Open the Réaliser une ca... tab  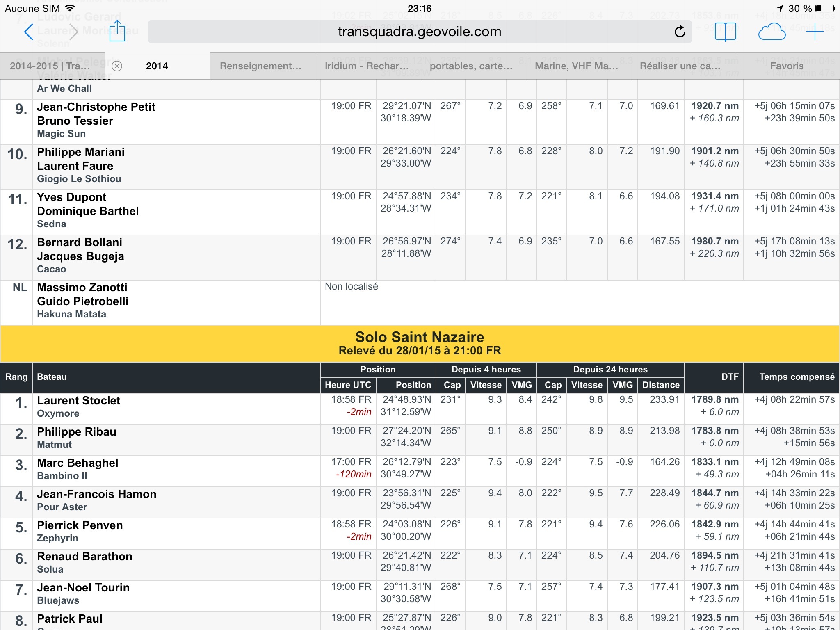point(680,66)
